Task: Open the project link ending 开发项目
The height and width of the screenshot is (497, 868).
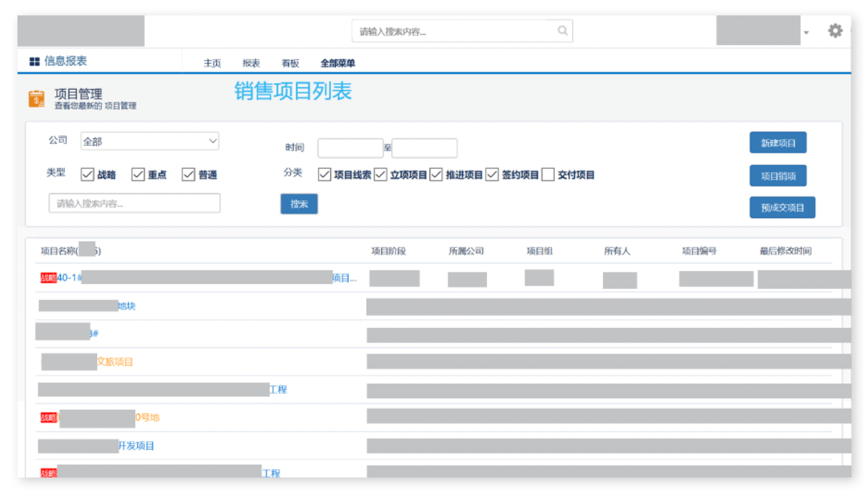Action: tap(96, 446)
